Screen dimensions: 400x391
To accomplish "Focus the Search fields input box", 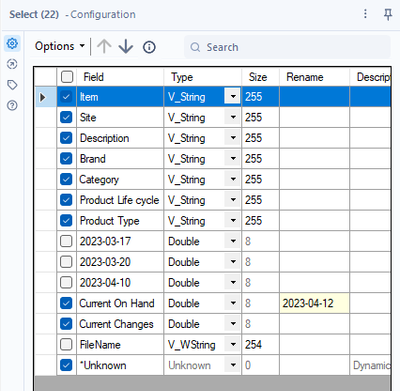I will pyautogui.click(x=287, y=47).
